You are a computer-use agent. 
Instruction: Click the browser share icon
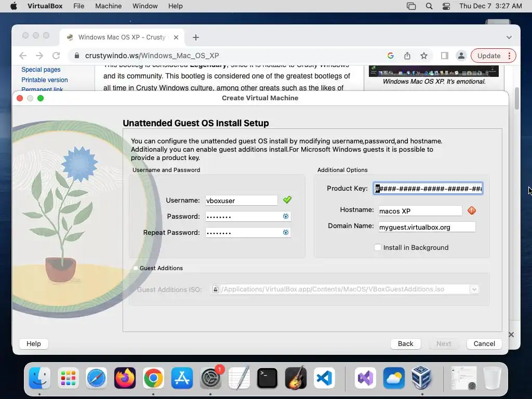click(x=407, y=56)
